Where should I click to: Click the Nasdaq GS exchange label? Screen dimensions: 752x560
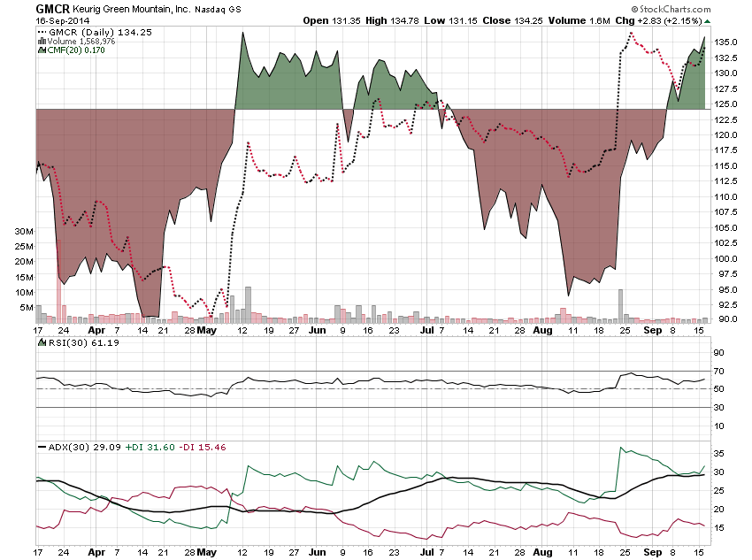point(218,9)
